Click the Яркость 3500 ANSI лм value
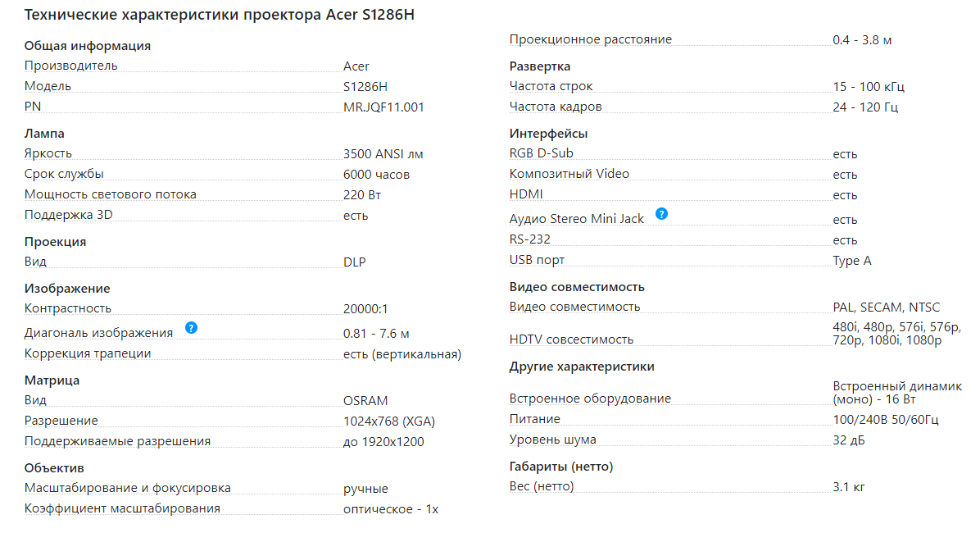The height and width of the screenshot is (533, 980). [383, 154]
